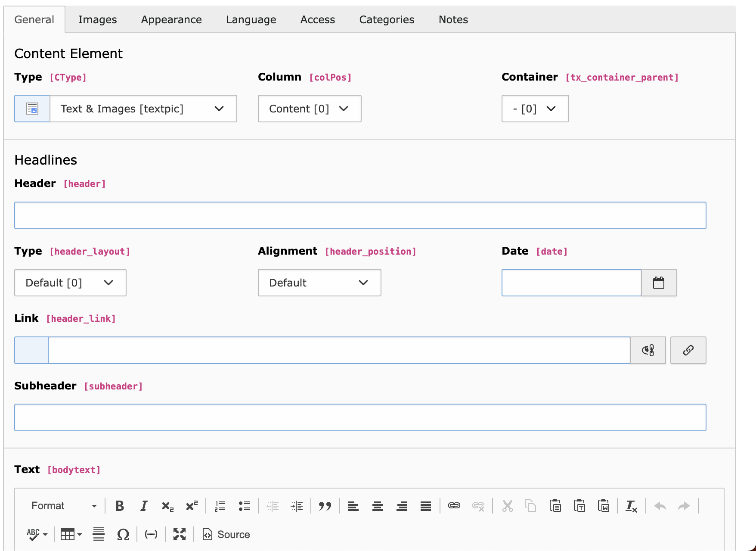This screenshot has width=756, height=551.
Task: Open the header Alignment dropdown
Action: 319,283
